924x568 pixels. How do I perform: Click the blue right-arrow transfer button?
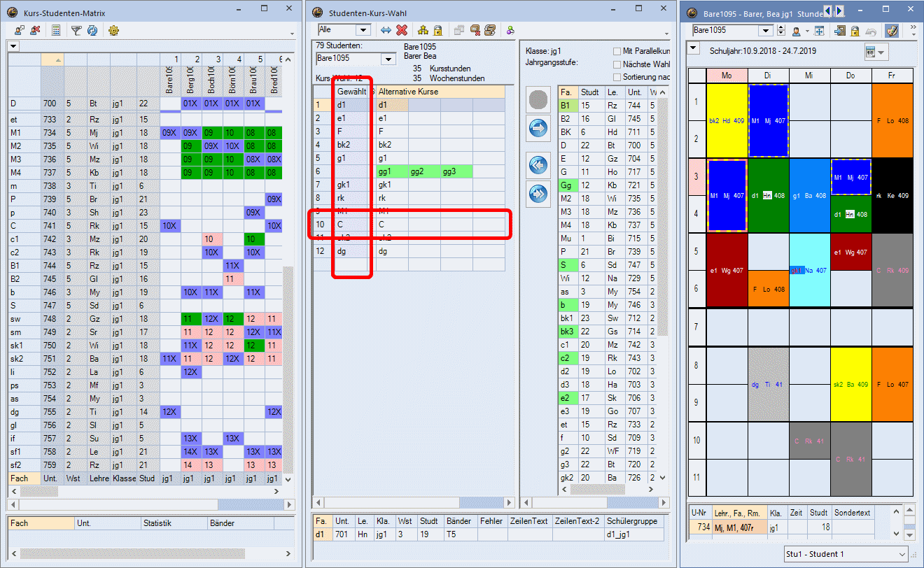coord(538,128)
